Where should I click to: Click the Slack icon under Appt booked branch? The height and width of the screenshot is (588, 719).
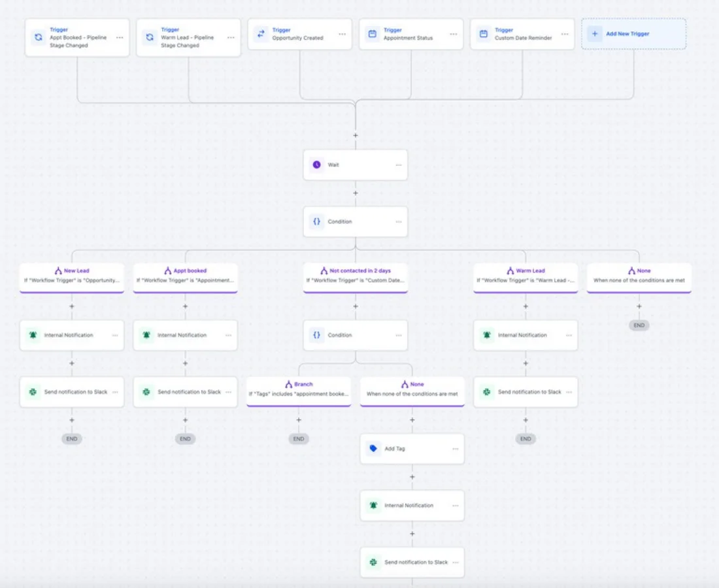click(146, 392)
